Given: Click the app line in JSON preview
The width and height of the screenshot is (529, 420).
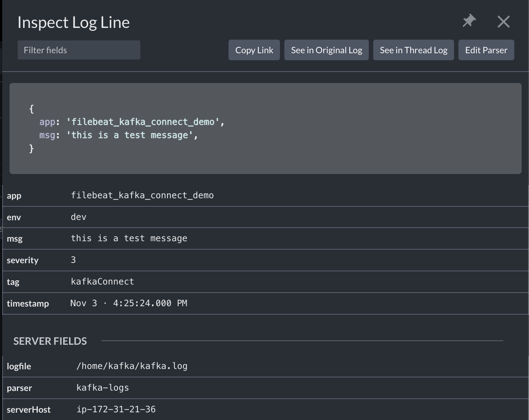Looking at the screenshot, I should (x=132, y=122).
